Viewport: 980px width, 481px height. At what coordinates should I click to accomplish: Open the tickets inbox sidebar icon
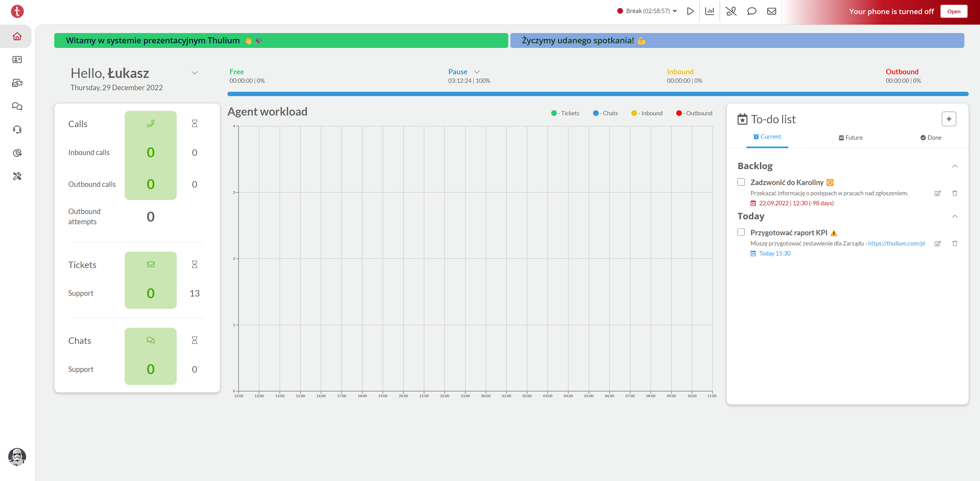tap(17, 83)
